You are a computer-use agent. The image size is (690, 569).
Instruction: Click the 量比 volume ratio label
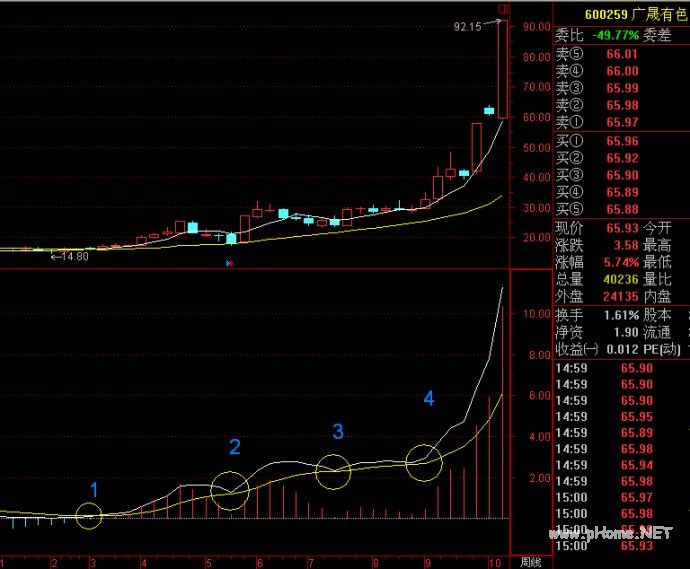(657, 279)
